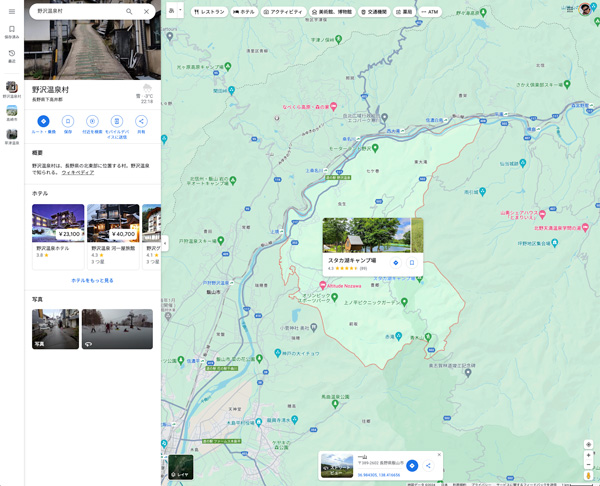The width and height of the screenshot is (600, 486).
Task: Click the 坪野地区集会場 map marker
Action: coord(555,242)
